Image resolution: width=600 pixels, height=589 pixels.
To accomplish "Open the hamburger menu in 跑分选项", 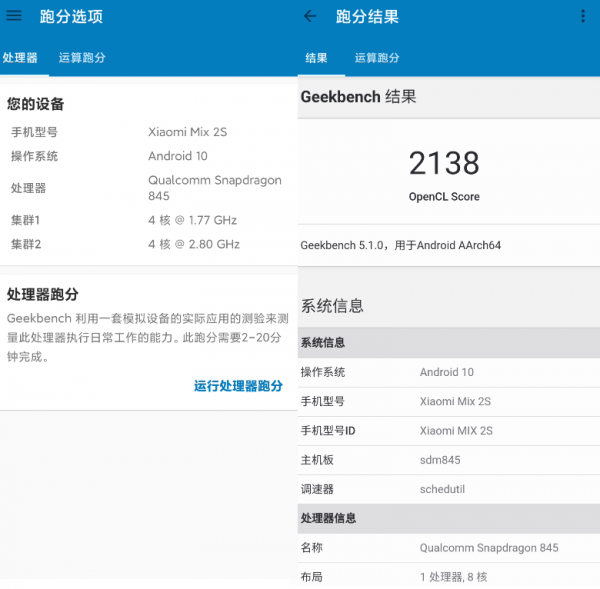I will [x=14, y=16].
